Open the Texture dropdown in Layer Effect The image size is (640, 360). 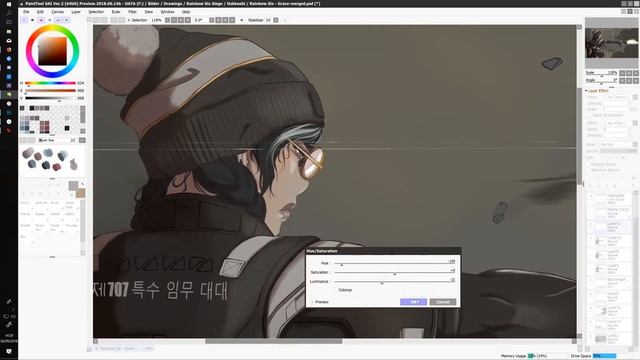(621, 97)
